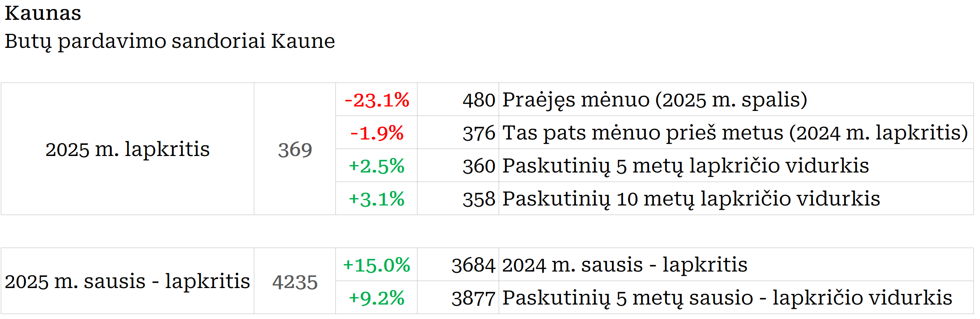This screenshot has height=319, width=980.
Task: Click the red -23.1% change cell
Action: (x=377, y=100)
